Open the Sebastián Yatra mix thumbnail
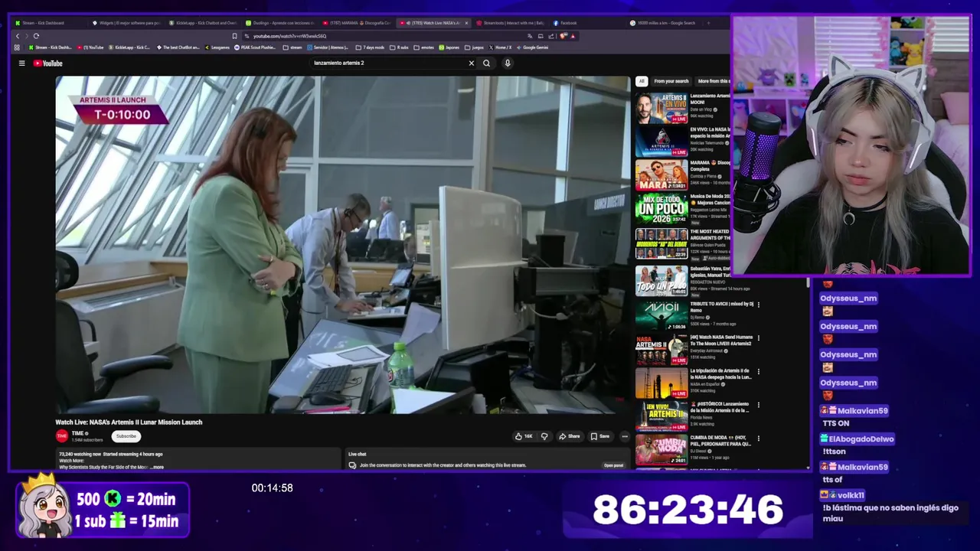The height and width of the screenshot is (551, 980). (661, 280)
